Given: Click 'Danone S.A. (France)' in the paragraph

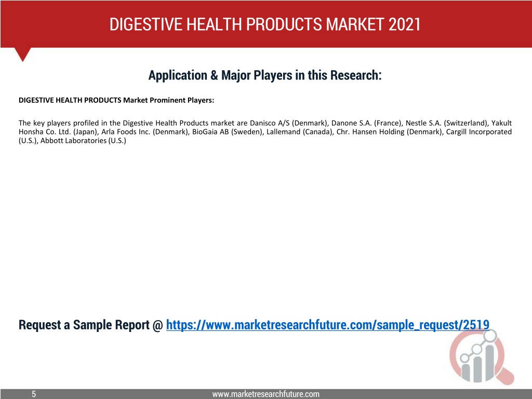Looking at the screenshot, I should 366,123.
